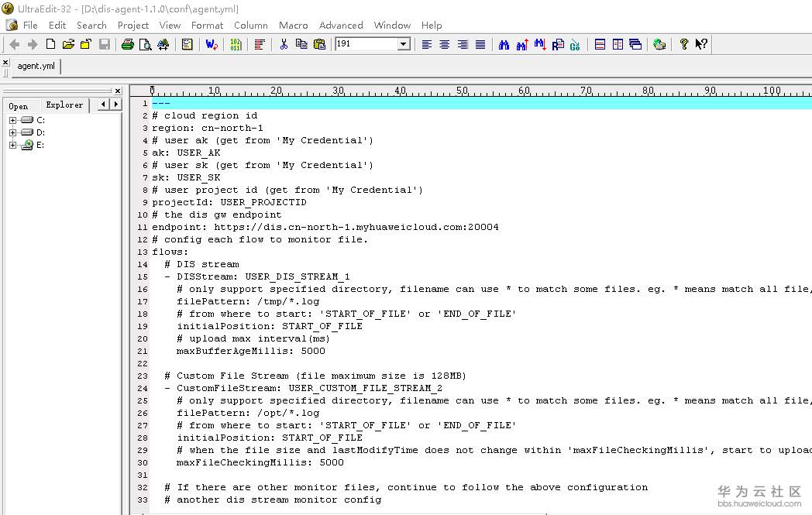Screen dimensions: 812x515
Task: Create a new blank file
Action: [50, 44]
